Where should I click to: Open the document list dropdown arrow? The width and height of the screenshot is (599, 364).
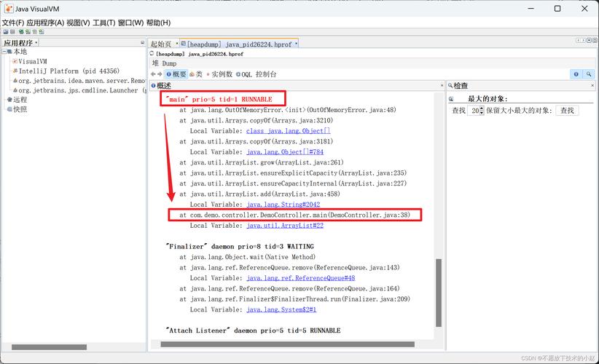click(589, 40)
